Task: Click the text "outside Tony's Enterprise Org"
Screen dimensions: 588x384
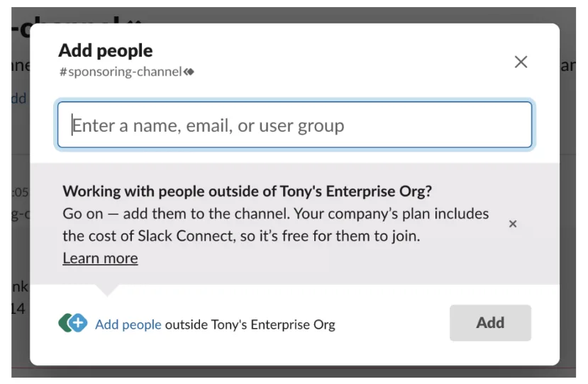Action: (x=250, y=324)
